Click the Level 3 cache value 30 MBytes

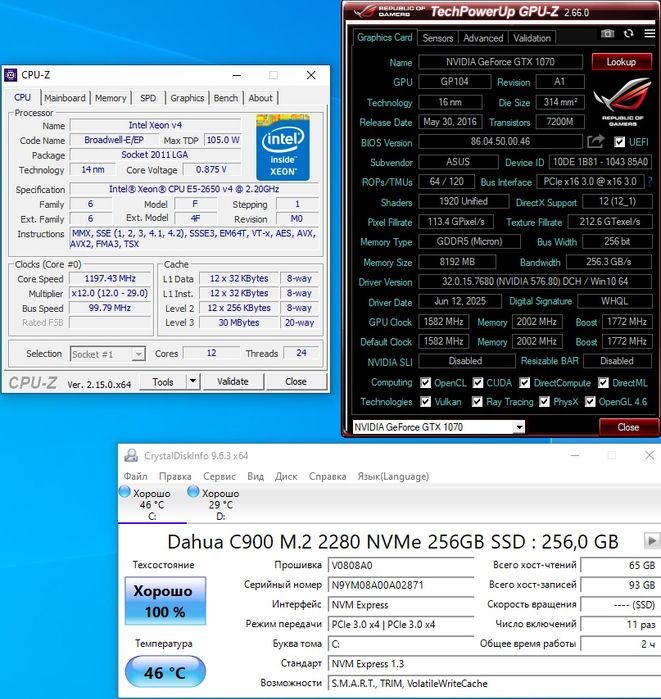239,322
